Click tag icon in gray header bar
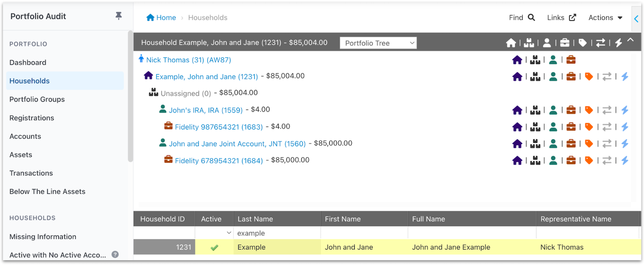This screenshot has width=644, height=265. 583,43
